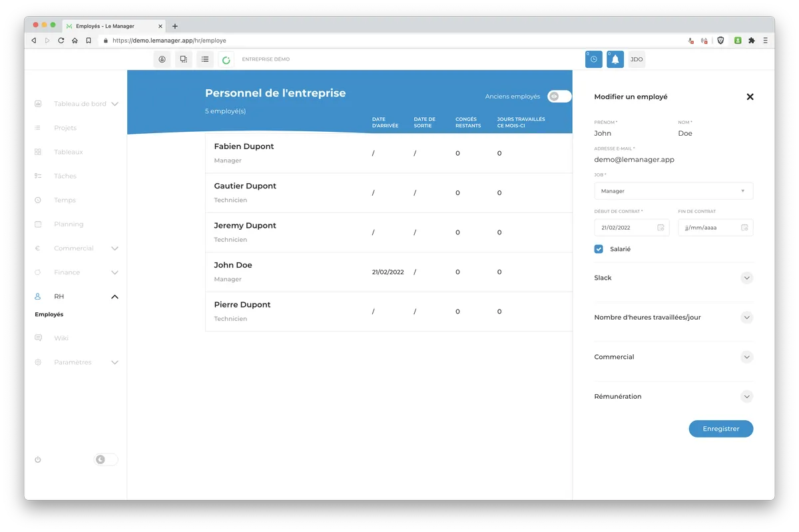This screenshot has width=799, height=532.
Task: Open the Fin de contrat calendar icon
Action: tap(744, 228)
